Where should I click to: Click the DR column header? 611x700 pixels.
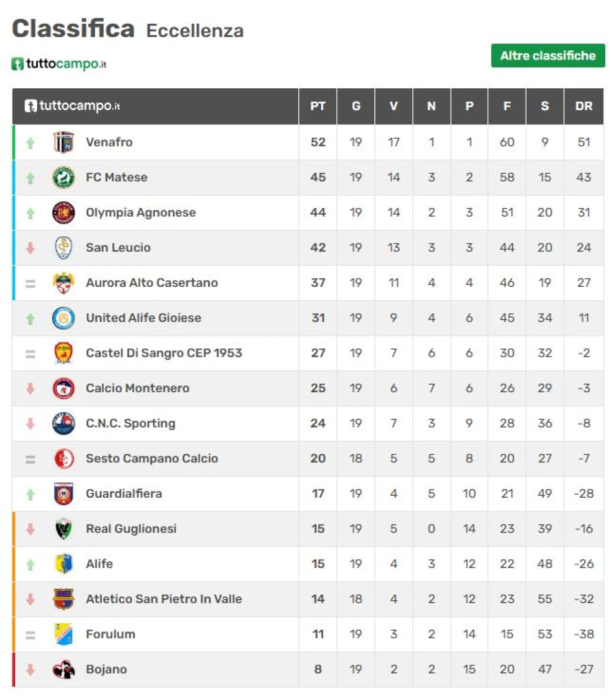[x=583, y=106]
